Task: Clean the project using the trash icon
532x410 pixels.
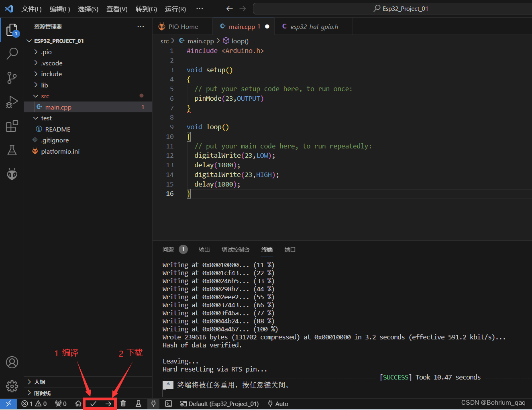Action: point(123,404)
